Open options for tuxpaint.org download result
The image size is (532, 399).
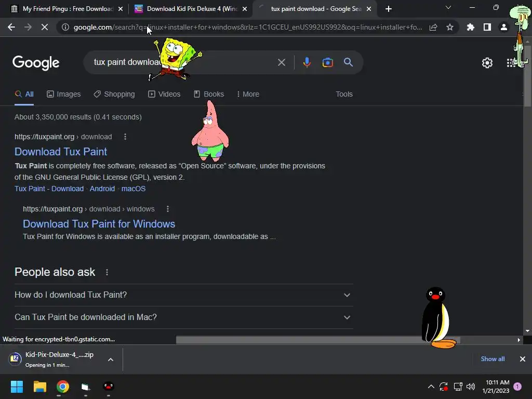click(x=125, y=137)
